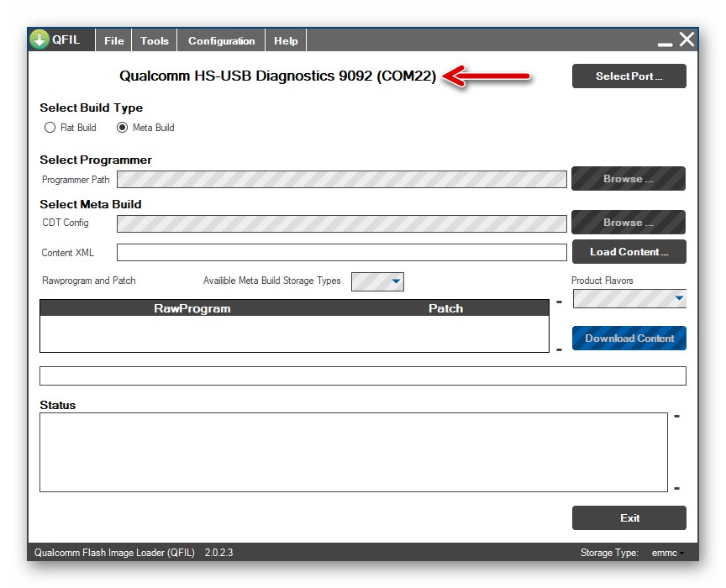Open the Tools menu
The height and width of the screenshot is (588, 726).
tap(154, 41)
